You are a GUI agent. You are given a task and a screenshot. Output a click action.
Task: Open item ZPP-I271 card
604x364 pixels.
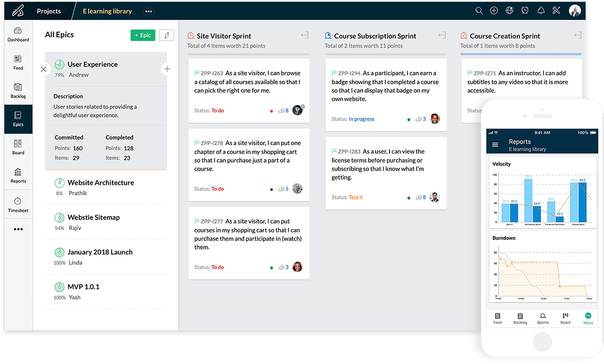[x=521, y=91]
